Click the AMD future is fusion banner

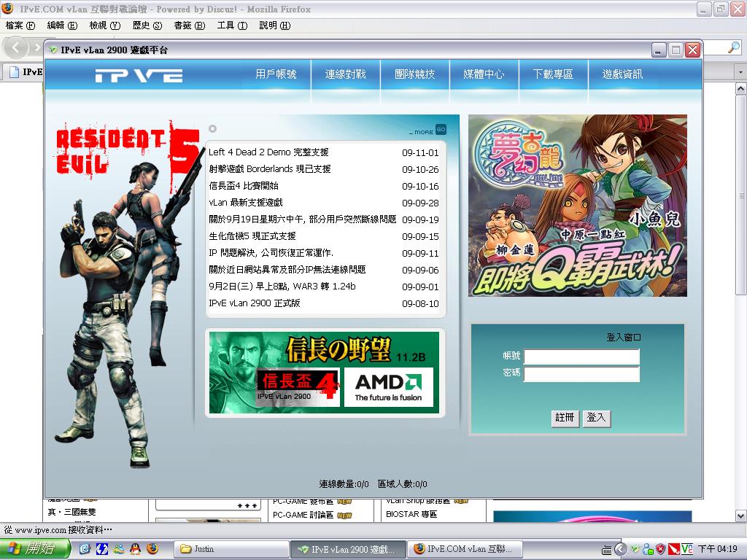[388, 387]
